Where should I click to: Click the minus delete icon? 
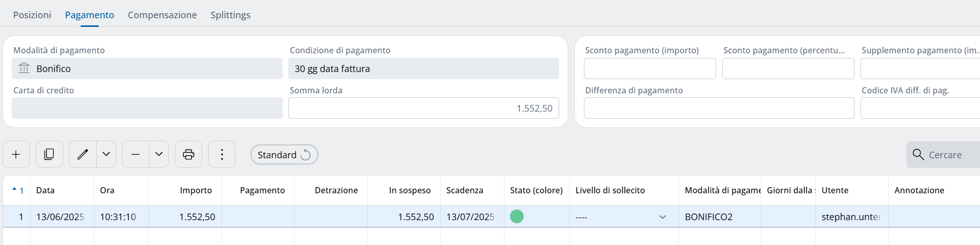[x=135, y=154]
